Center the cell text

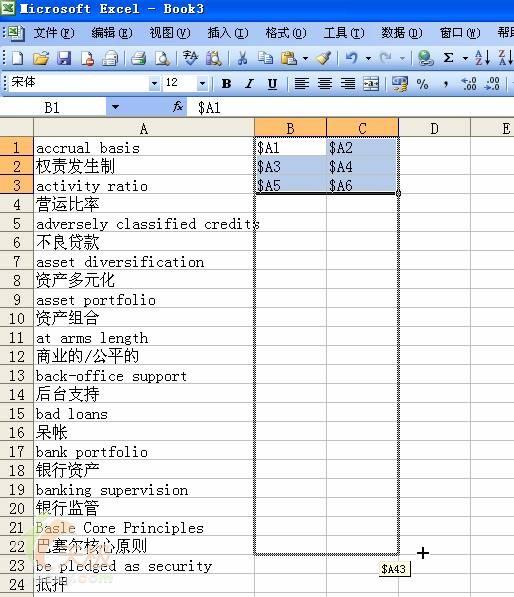coord(325,83)
